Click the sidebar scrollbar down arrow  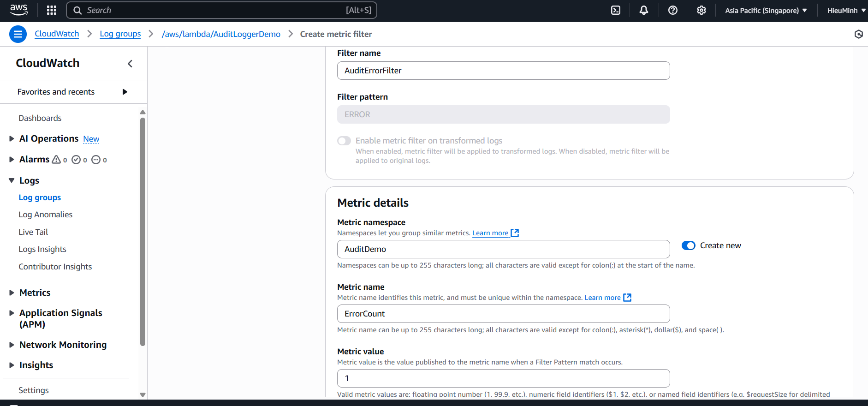pyautogui.click(x=143, y=394)
